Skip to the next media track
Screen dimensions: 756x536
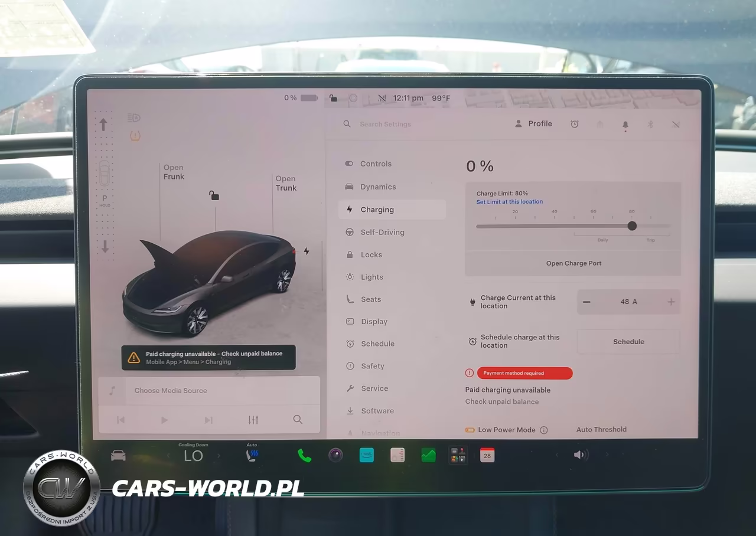208,420
